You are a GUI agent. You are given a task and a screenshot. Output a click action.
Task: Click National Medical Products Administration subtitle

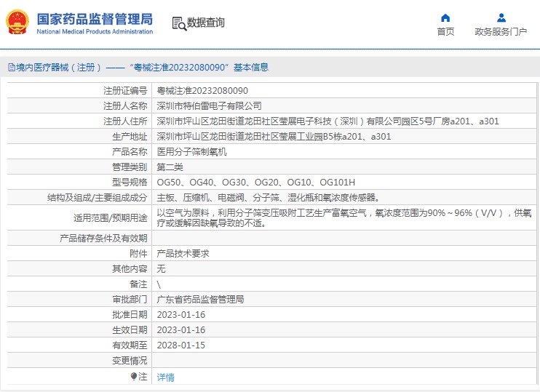(x=95, y=32)
